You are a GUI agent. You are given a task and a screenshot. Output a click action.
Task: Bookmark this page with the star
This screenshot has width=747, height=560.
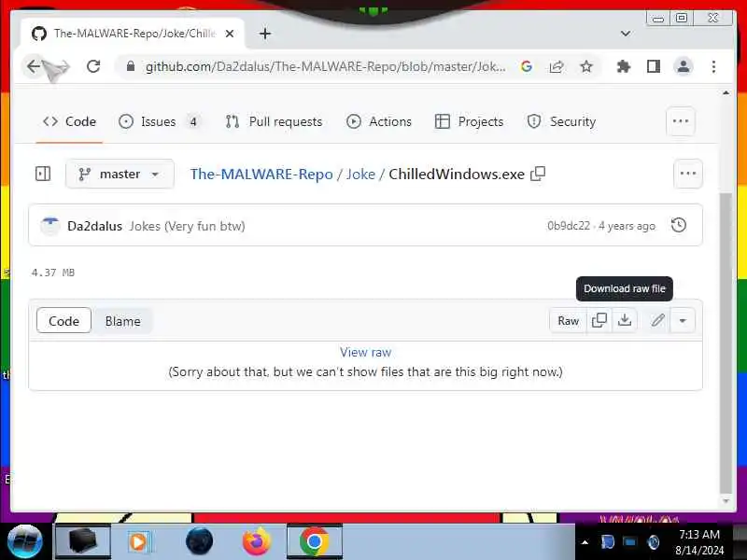(586, 66)
